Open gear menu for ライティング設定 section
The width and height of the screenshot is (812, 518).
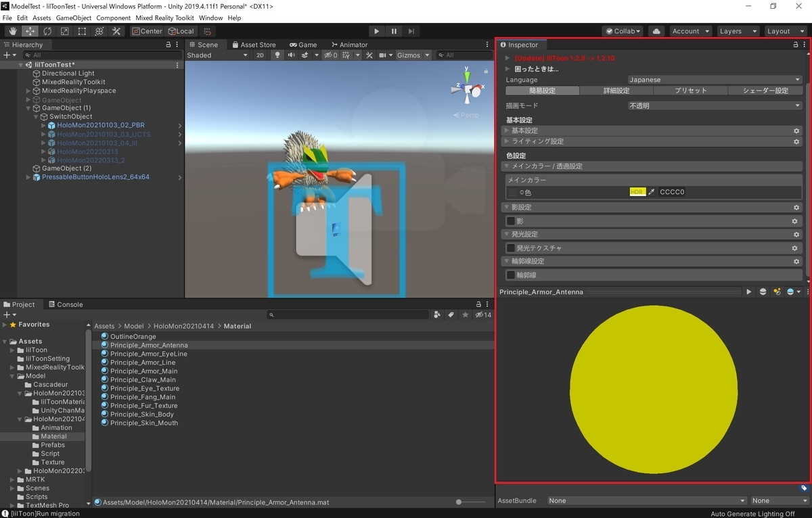coord(796,142)
